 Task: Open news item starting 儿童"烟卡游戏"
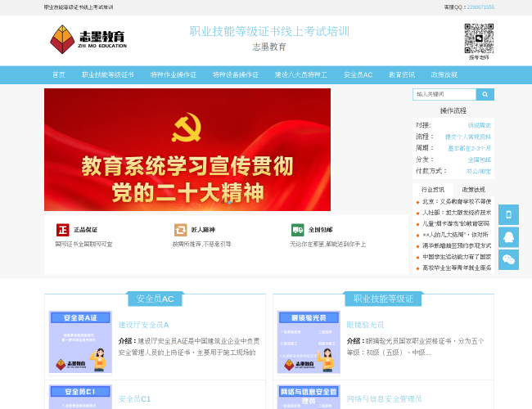tap(456, 224)
